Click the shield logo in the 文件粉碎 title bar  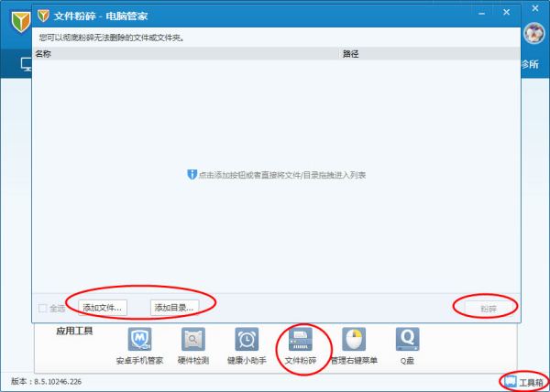coord(43,16)
